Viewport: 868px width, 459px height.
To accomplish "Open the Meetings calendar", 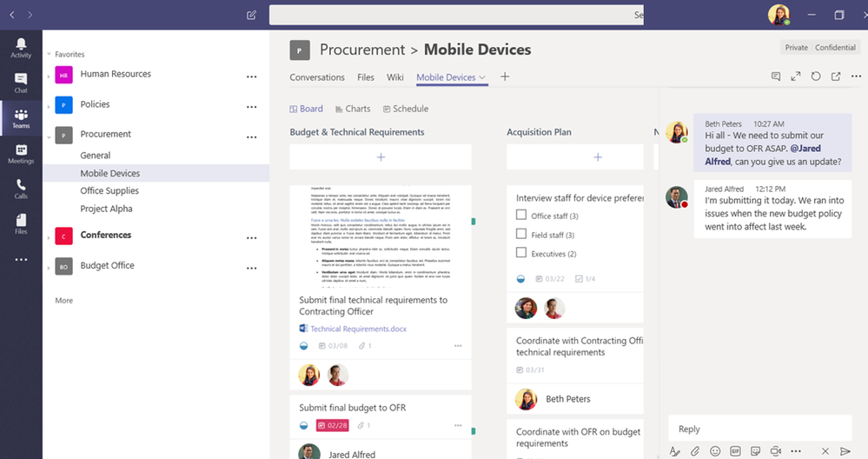I will [x=21, y=153].
